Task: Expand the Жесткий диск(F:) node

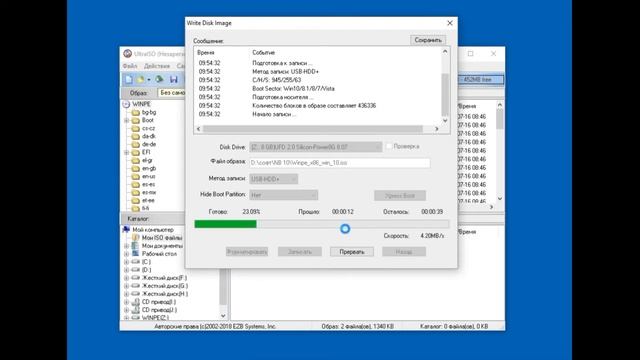Action: tap(127, 278)
